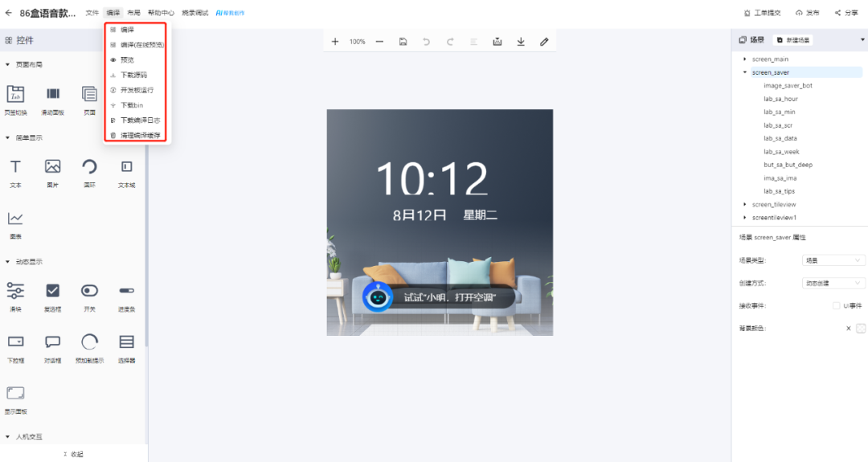
Task: Click the AI 帮我创作 link
Action: [x=231, y=13]
